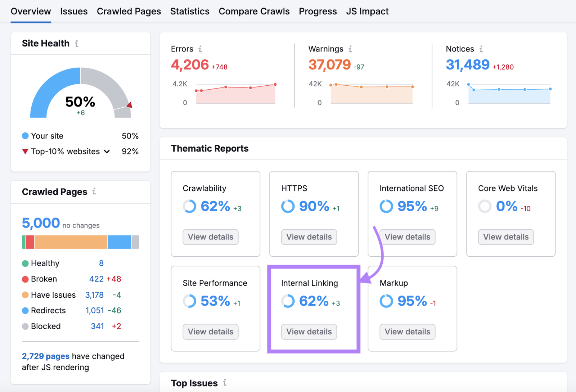This screenshot has height=392, width=576.
Task: Click the Site Health 50% gauge
Action: click(81, 93)
